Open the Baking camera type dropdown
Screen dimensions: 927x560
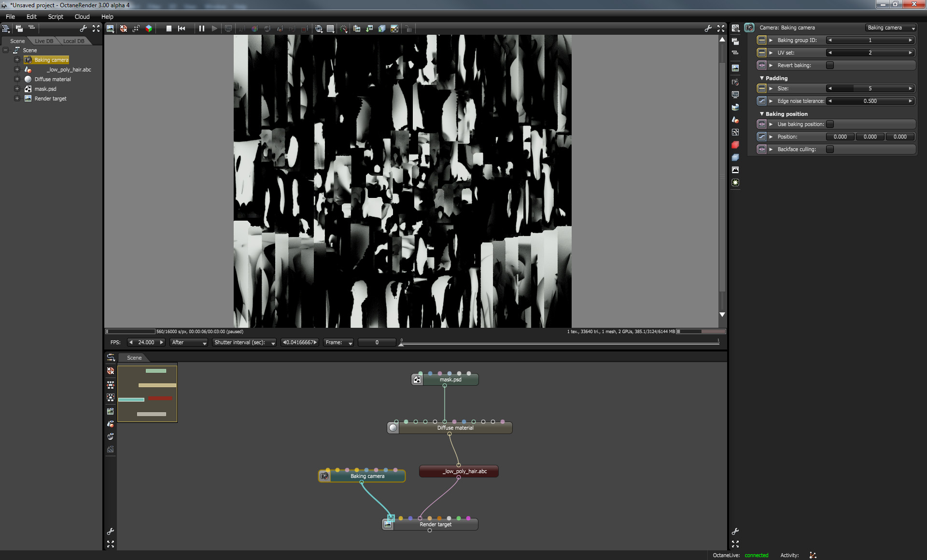890,28
